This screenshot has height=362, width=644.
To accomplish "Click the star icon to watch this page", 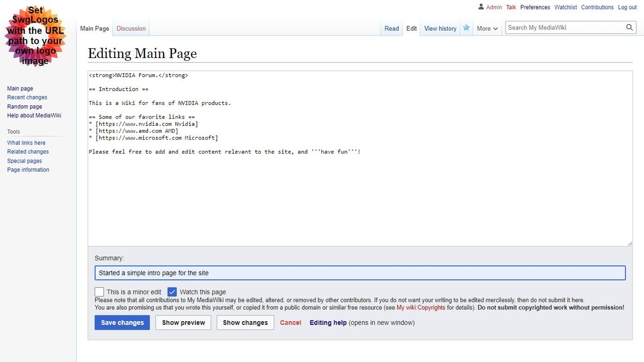I will coord(466,28).
